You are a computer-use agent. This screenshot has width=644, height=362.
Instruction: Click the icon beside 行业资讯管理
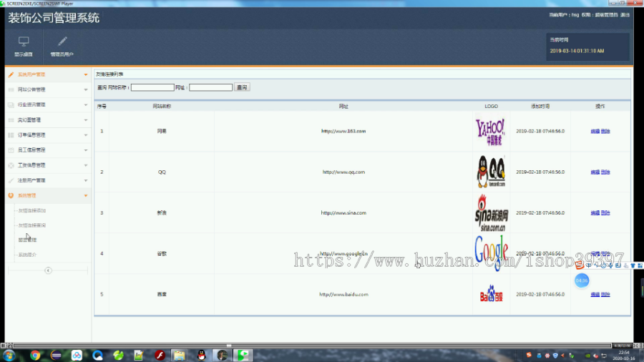(x=11, y=104)
